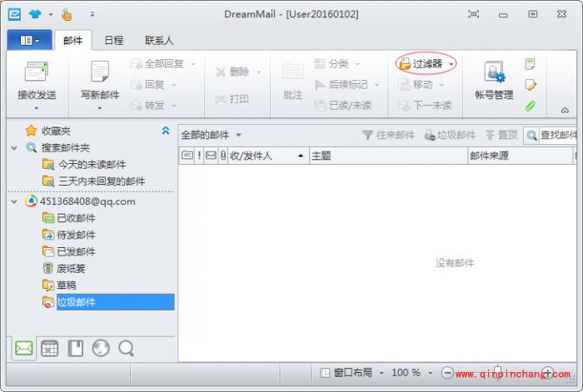Image resolution: width=583 pixels, height=392 pixels.
Task: Click the Receive/Send (接收发送) mail icon
Action: [x=36, y=72]
